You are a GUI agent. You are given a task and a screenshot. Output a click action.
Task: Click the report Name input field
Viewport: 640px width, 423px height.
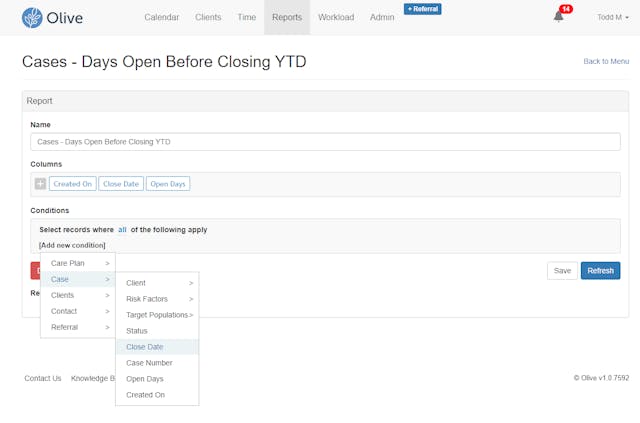(x=325, y=142)
